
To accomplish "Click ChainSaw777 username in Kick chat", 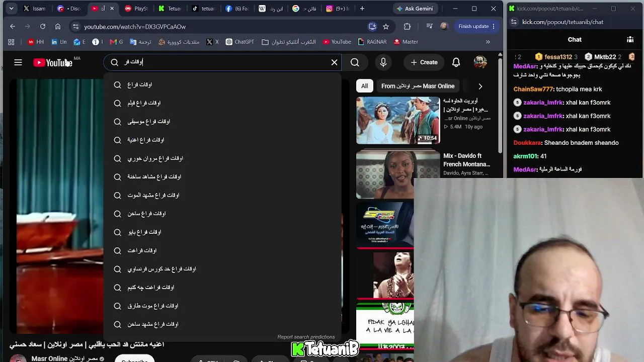I will pos(533,89).
